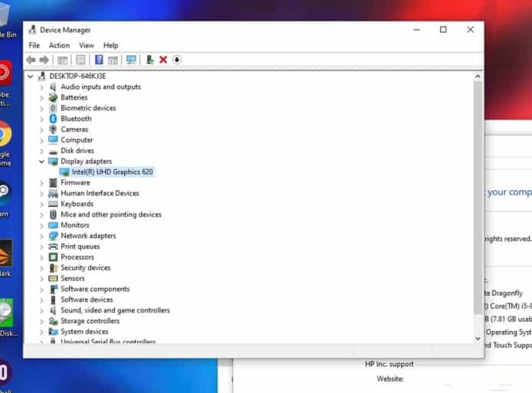
Task: Click the Print queues printer icon
Action: click(x=53, y=247)
